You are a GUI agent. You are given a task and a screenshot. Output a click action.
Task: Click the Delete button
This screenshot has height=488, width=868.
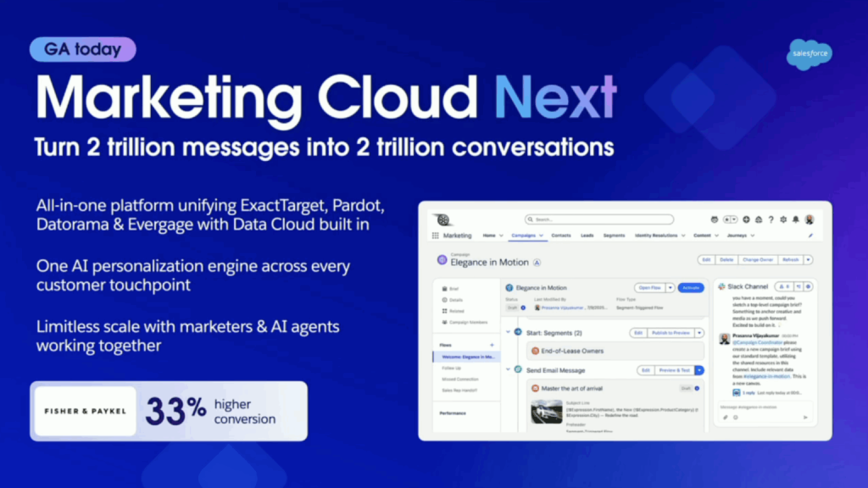[x=726, y=259]
